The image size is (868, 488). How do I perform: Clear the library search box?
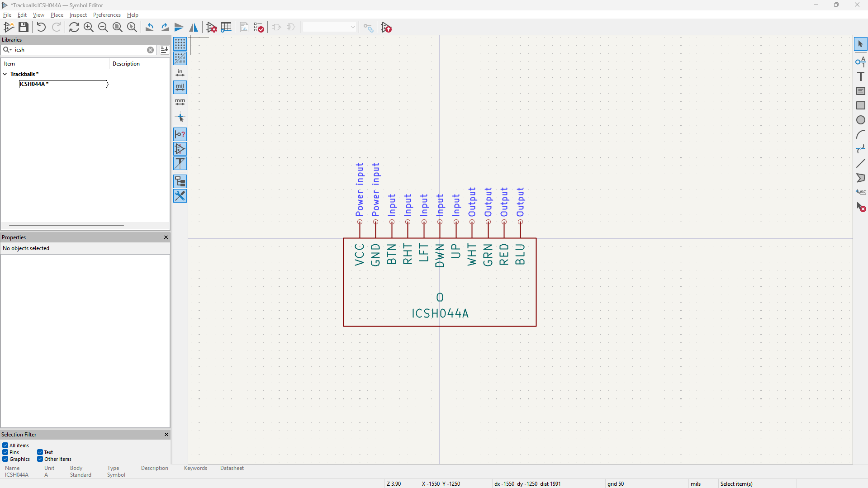point(151,50)
